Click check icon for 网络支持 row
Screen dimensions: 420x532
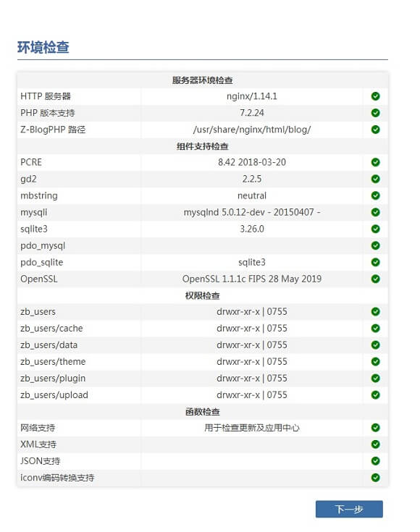[x=375, y=428]
